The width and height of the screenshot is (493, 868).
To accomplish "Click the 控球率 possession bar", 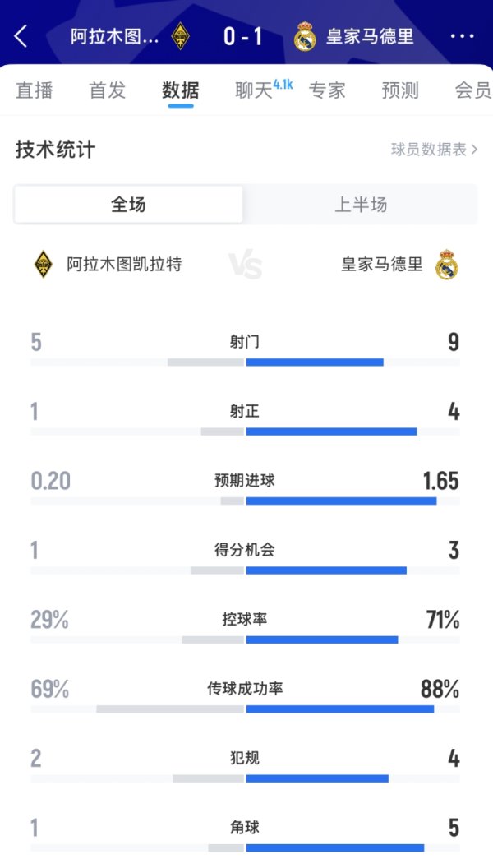I will click(246, 636).
